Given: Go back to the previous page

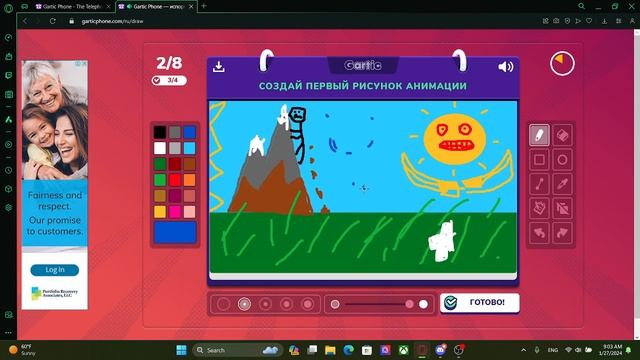Looking at the screenshot, I should pyautogui.click(x=25, y=21).
